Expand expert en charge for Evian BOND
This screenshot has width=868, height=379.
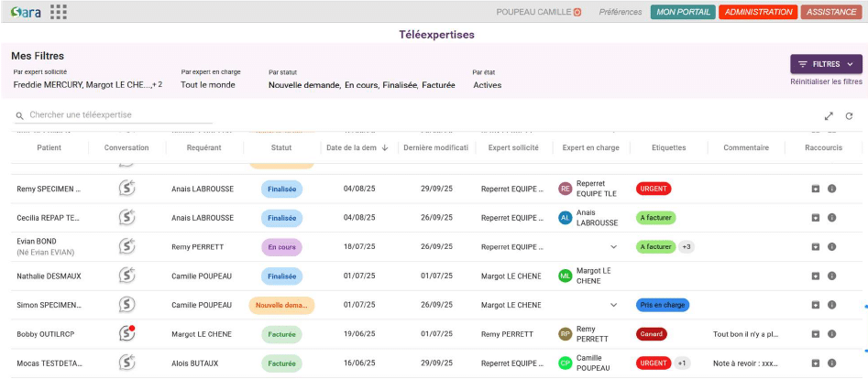click(613, 247)
